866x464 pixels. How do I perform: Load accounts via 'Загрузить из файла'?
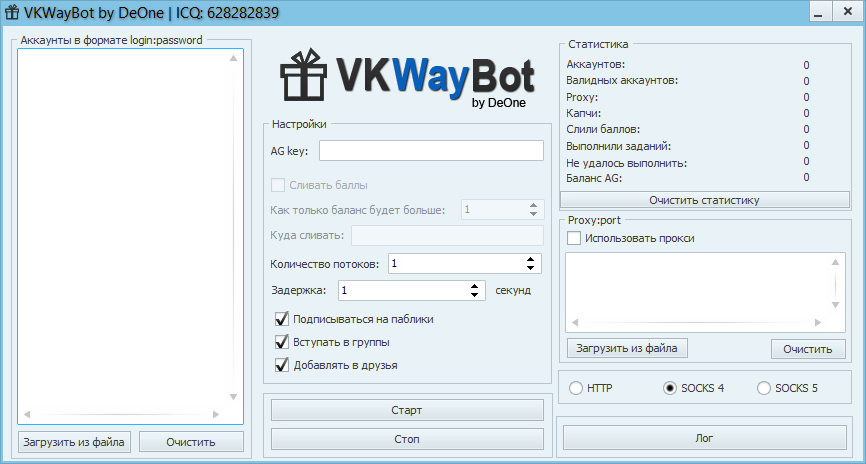click(74, 442)
